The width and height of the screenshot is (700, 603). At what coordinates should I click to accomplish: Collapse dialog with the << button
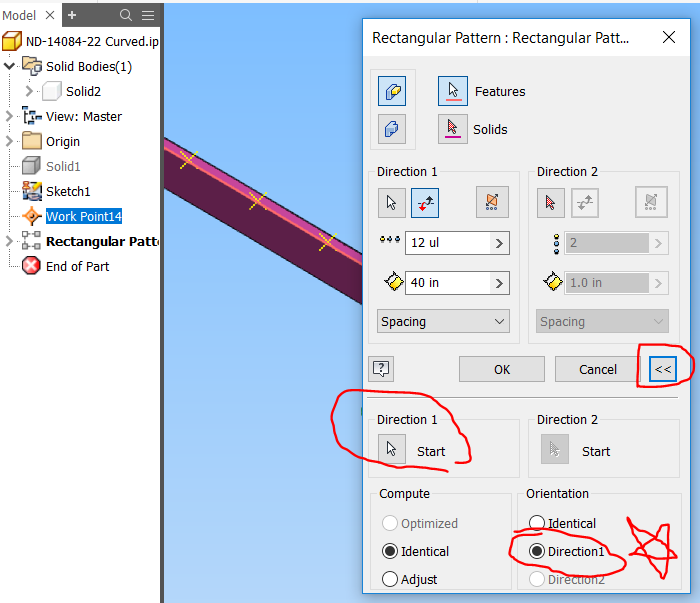663,369
